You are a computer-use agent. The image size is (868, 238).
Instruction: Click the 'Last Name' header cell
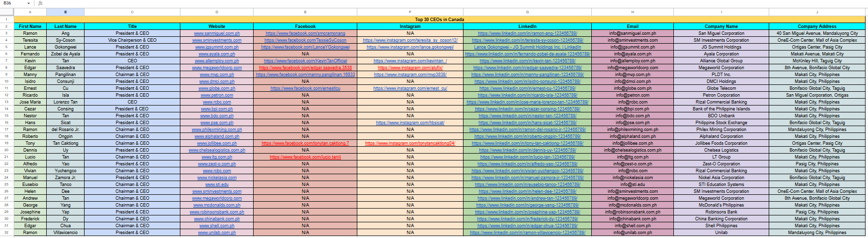point(65,26)
